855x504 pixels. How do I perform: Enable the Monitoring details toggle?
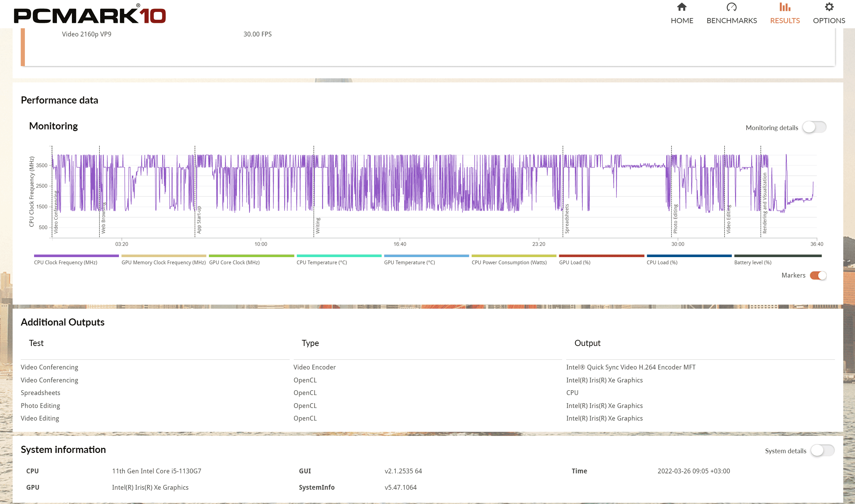pos(814,127)
